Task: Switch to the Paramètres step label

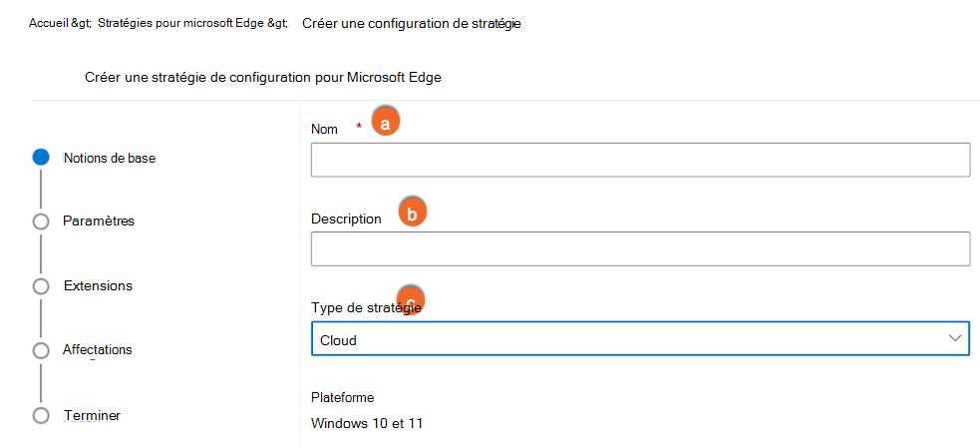Action: click(98, 221)
